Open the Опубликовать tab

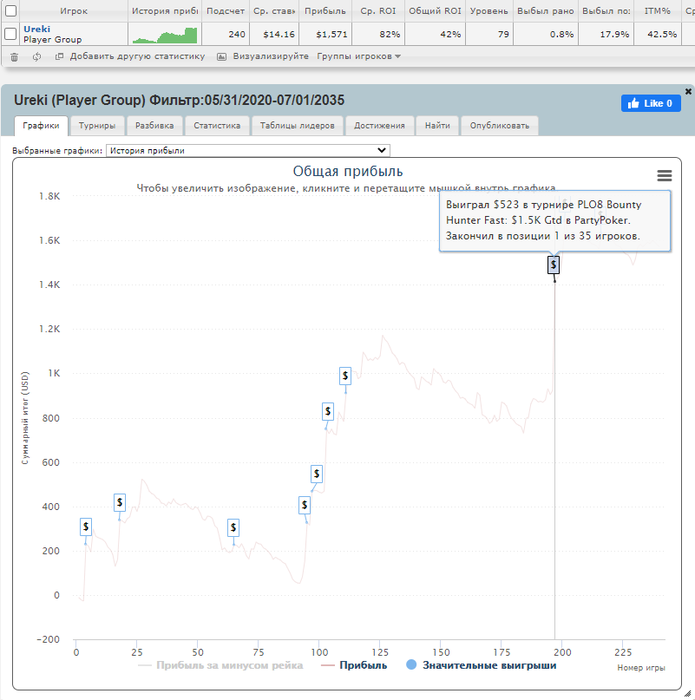click(499, 125)
